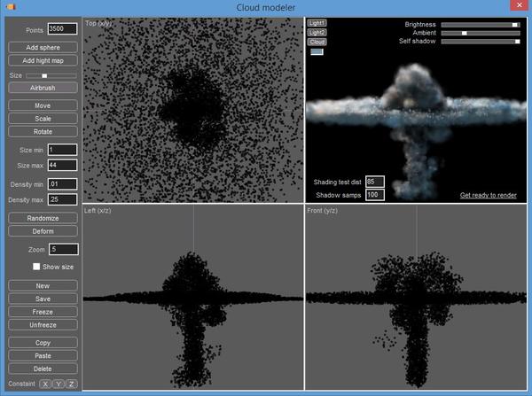Adjust the Brightness slider
532x396 pixels.
481,25
